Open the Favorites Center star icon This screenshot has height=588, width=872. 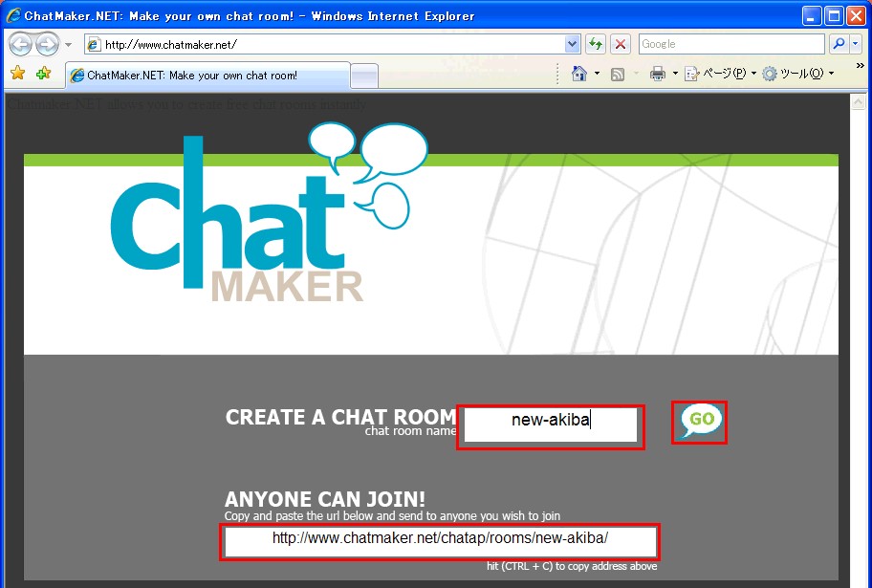click(18, 73)
